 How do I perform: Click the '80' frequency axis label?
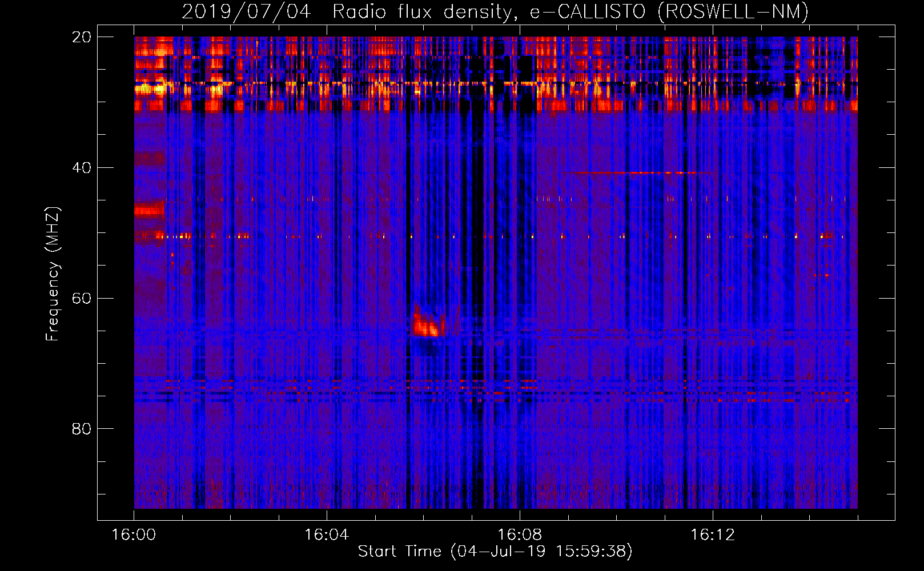(82, 429)
